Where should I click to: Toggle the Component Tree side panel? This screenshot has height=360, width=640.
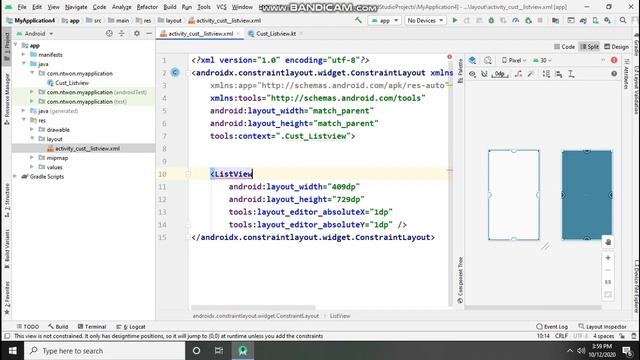[x=460, y=280]
